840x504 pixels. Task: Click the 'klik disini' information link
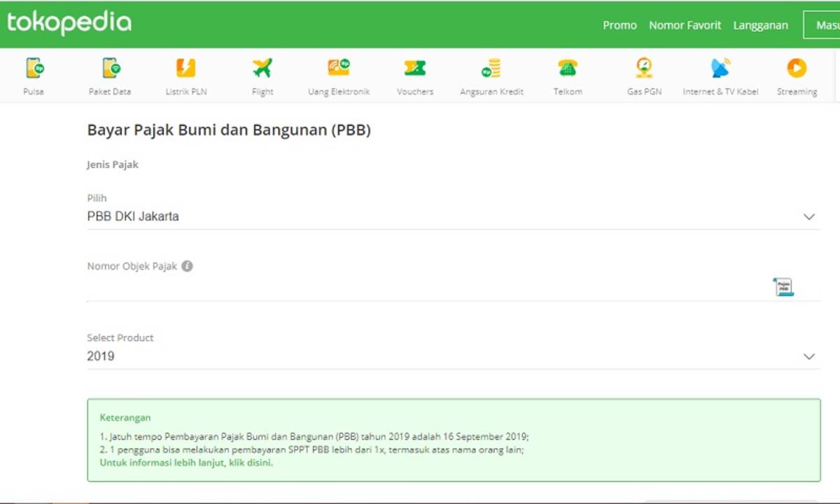(250, 463)
